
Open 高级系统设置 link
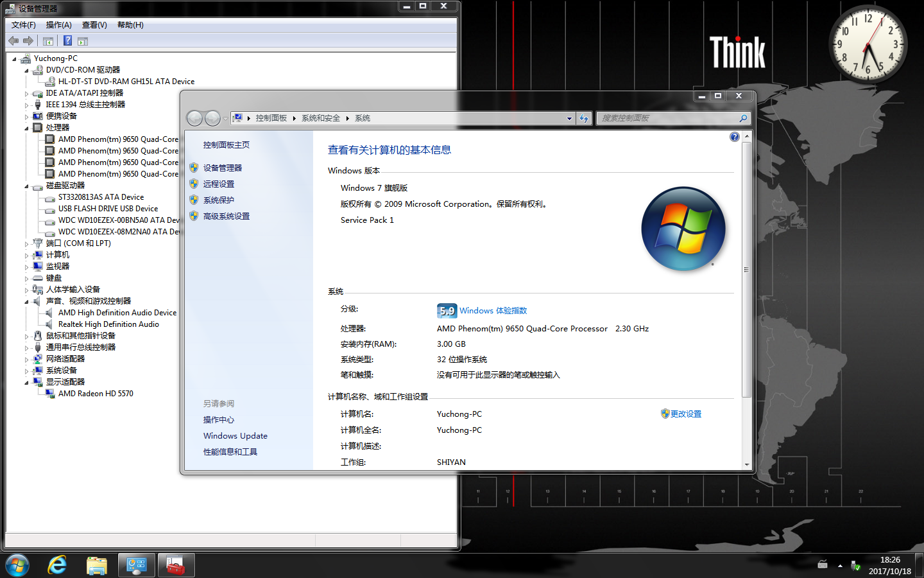tap(227, 216)
